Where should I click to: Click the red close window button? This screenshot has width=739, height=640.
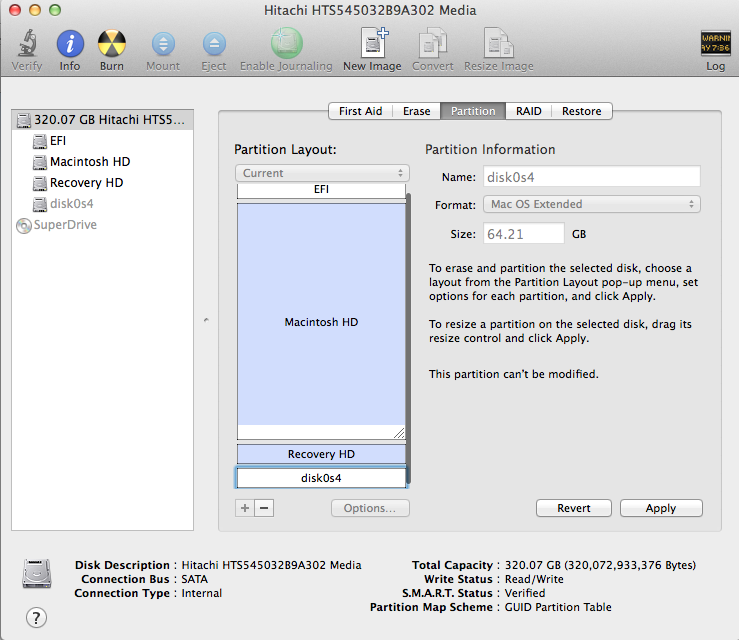[15, 10]
